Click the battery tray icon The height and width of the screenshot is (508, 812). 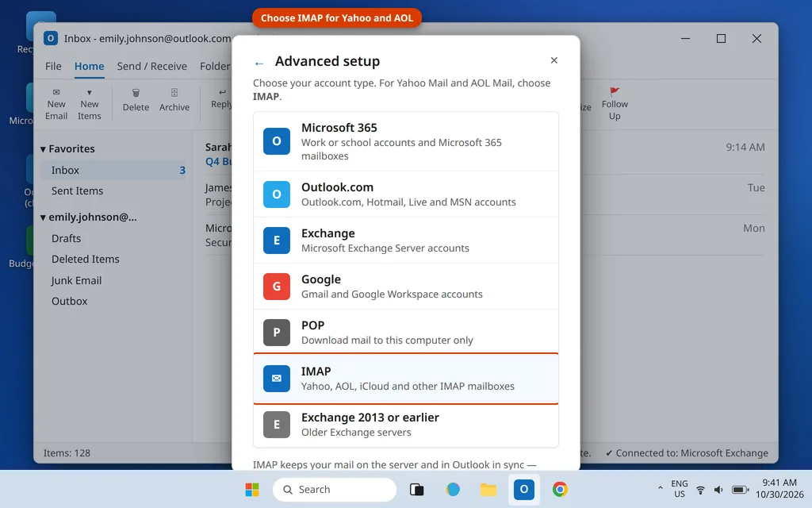coord(740,490)
